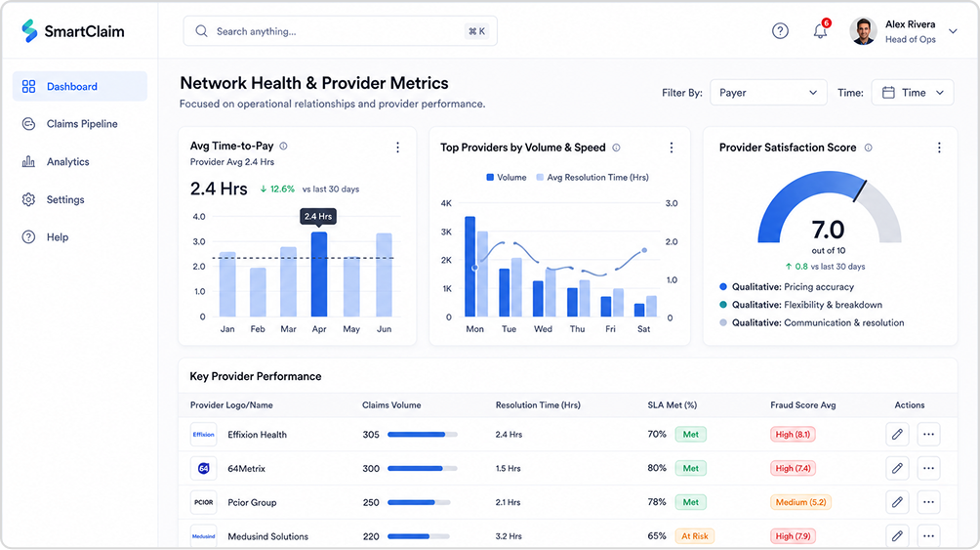Click the info icon next to Avg Time-to-Pay
Screen dimensions: 980x550
(x=283, y=146)
